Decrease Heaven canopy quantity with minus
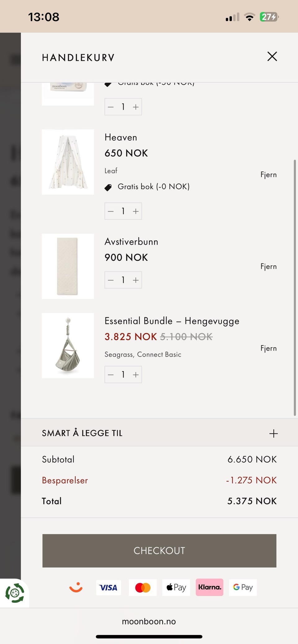Viewport: 298px width, 644px height. click(111, 211)
